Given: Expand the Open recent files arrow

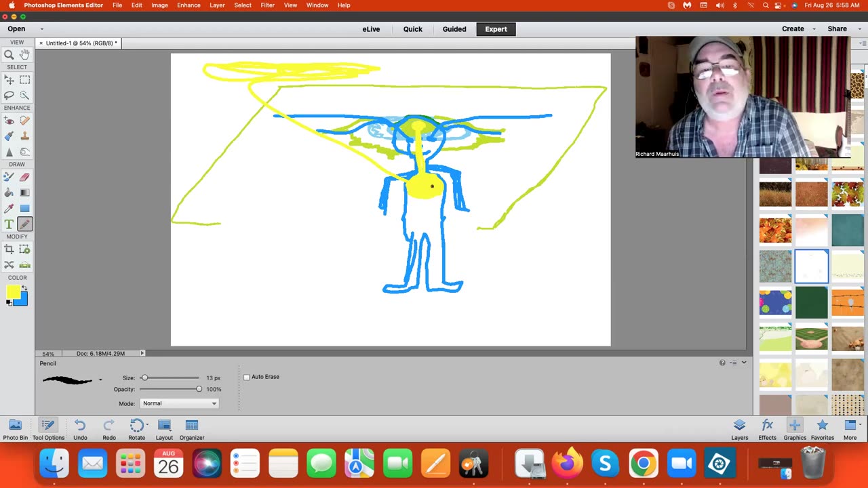Looking at the screenshot, I should 42,29.
